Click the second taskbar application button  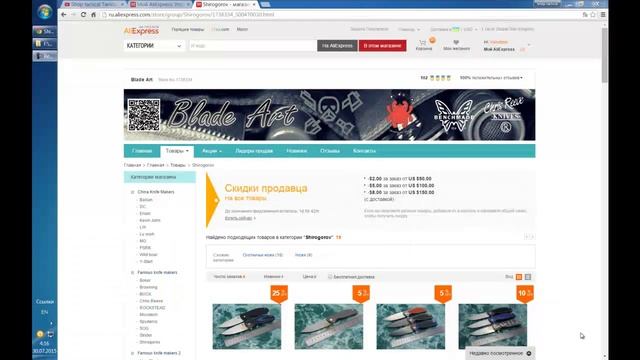click(x=45, y=43)
